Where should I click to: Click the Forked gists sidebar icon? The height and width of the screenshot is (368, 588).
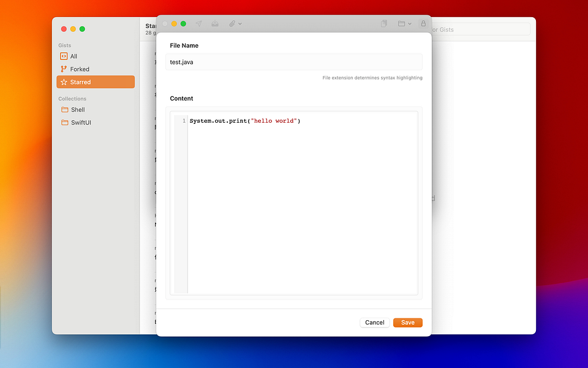click(65, 69)
